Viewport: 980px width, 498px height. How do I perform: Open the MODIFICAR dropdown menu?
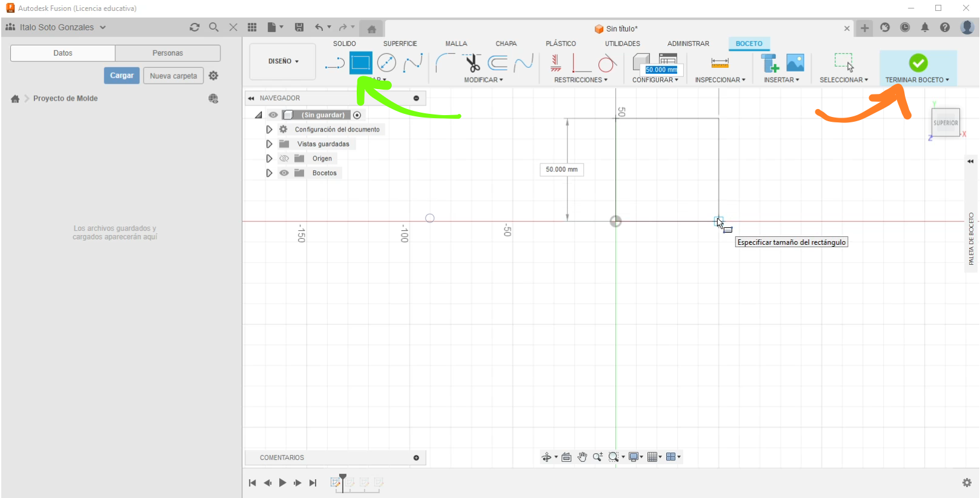click(x=483, y=80)
